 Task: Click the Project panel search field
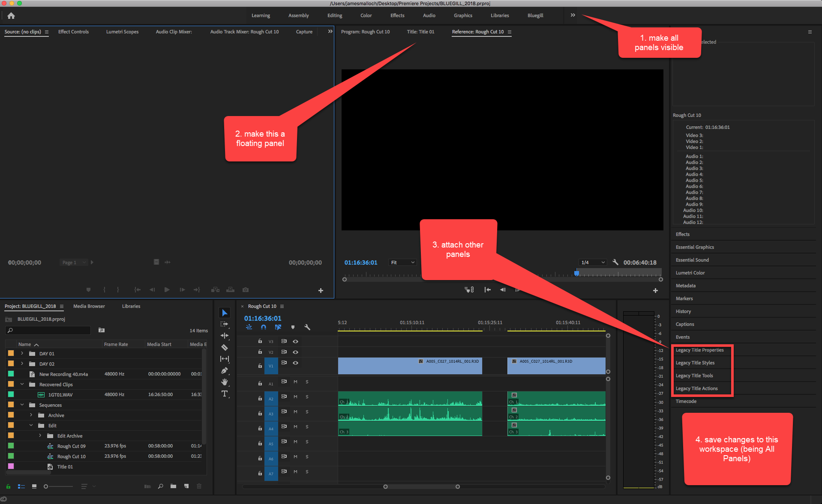[x=48, y=330]
